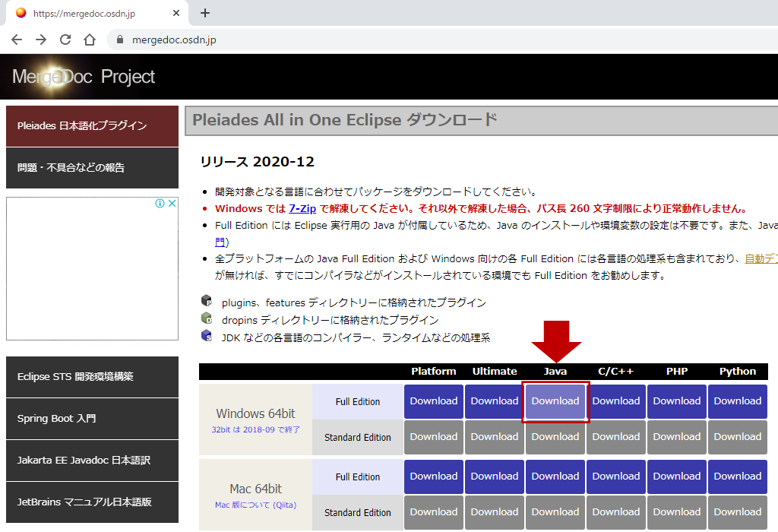This screenshot has height=532, width=778.
Task: Follow the 7-Zip link
Action: (302, 208)
